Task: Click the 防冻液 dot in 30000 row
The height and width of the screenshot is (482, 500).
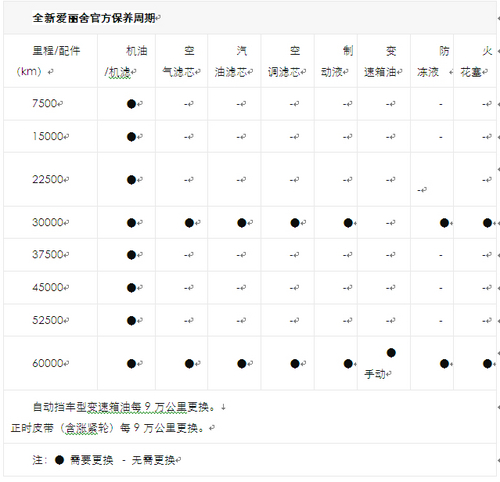Action: 444,223
